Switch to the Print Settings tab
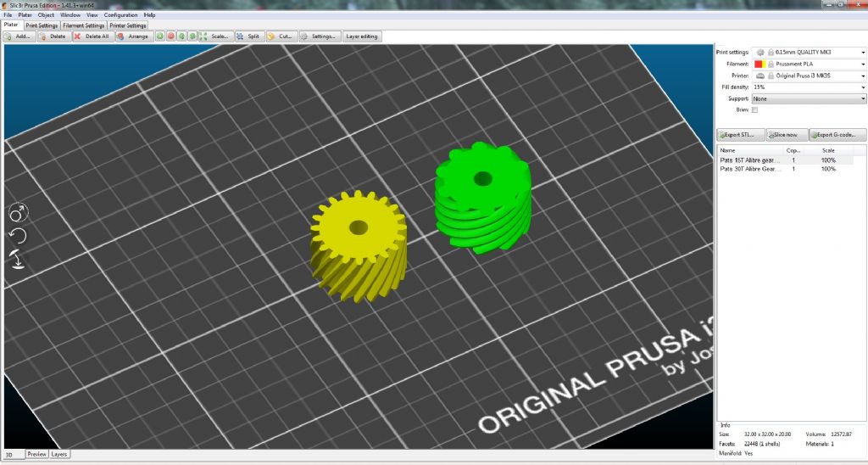Screen dimensions: 868x465 pyautogui.click(x=42, y=25)
